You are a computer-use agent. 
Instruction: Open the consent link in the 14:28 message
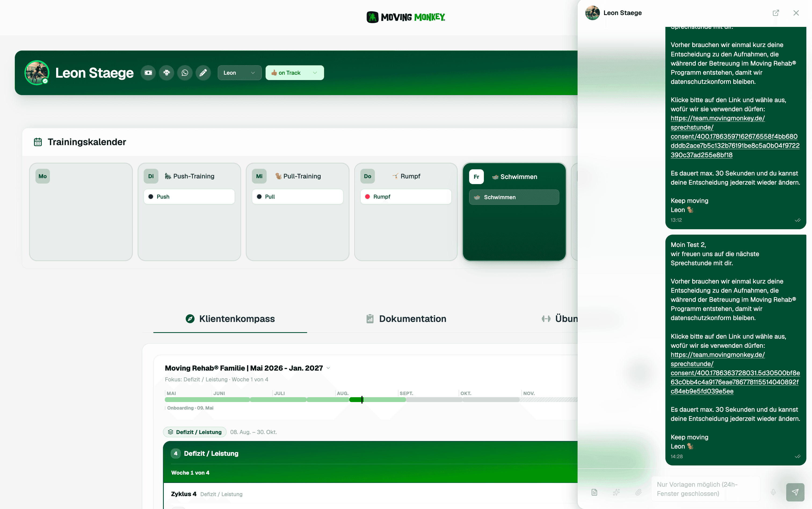[735, 373]
